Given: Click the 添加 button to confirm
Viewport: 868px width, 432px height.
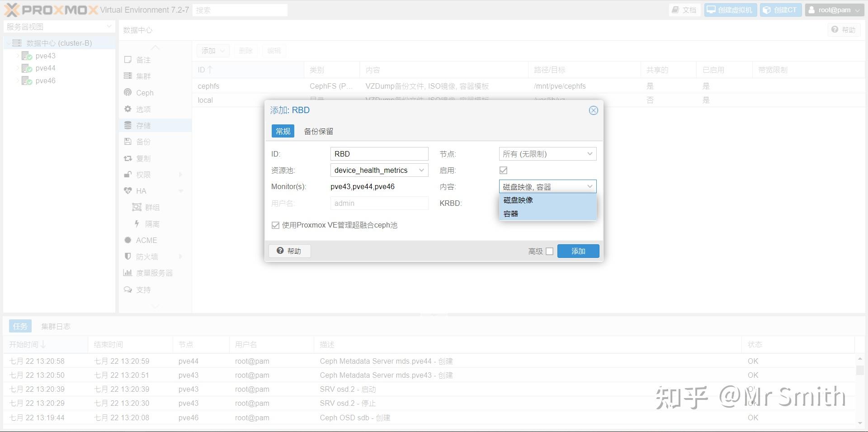Looking at the screenshot, I should pos(578,251).
